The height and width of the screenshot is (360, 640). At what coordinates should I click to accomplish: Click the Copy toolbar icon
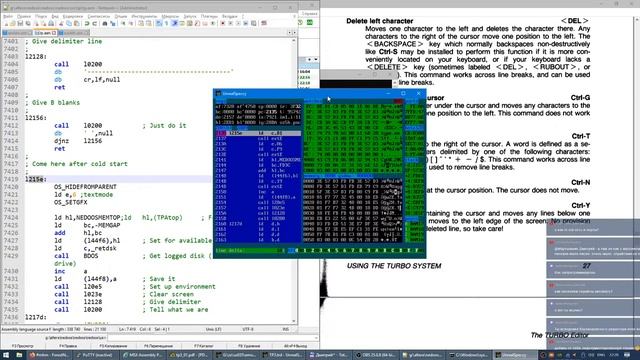(69, 23)
